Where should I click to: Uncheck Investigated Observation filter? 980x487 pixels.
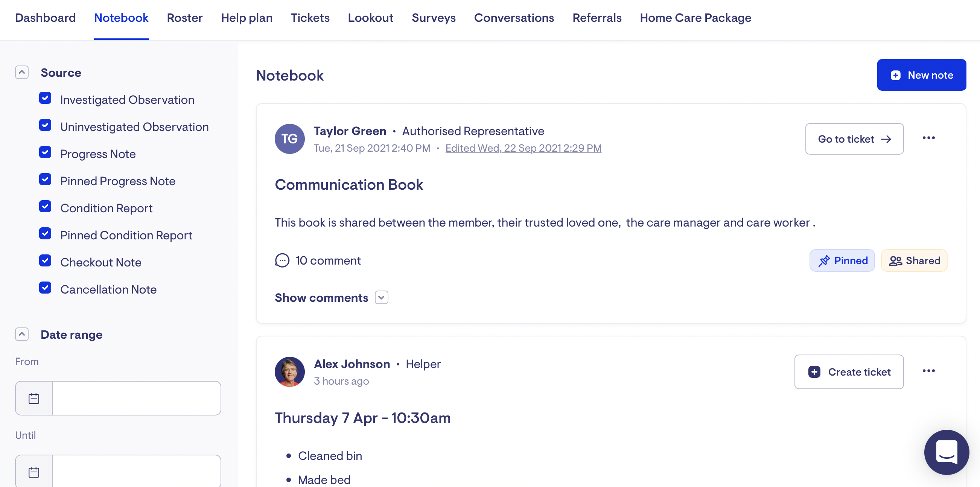point(45,98)
